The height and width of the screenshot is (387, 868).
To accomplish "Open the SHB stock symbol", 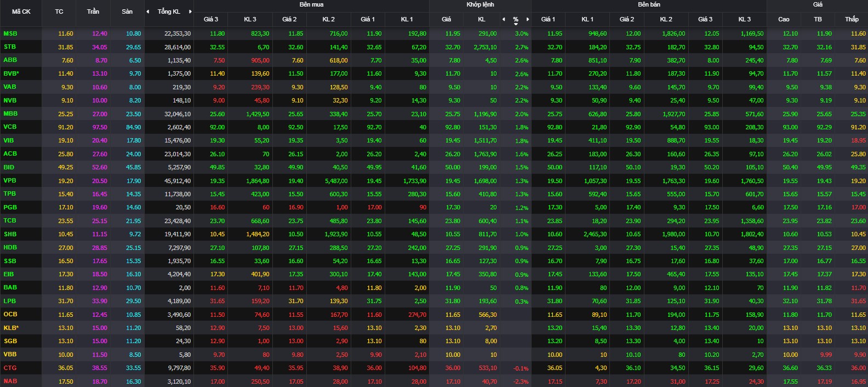I will point(10,234).
